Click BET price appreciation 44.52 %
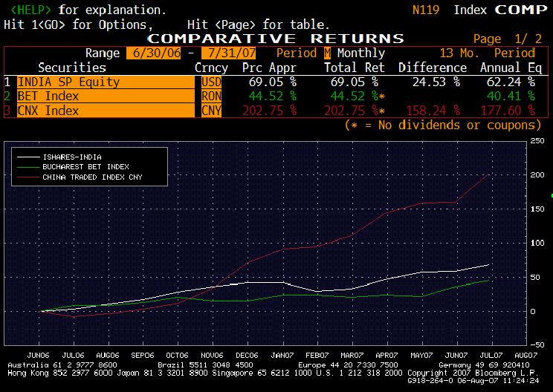The height and width of the screenshot is (392, 553). [273, 97]
